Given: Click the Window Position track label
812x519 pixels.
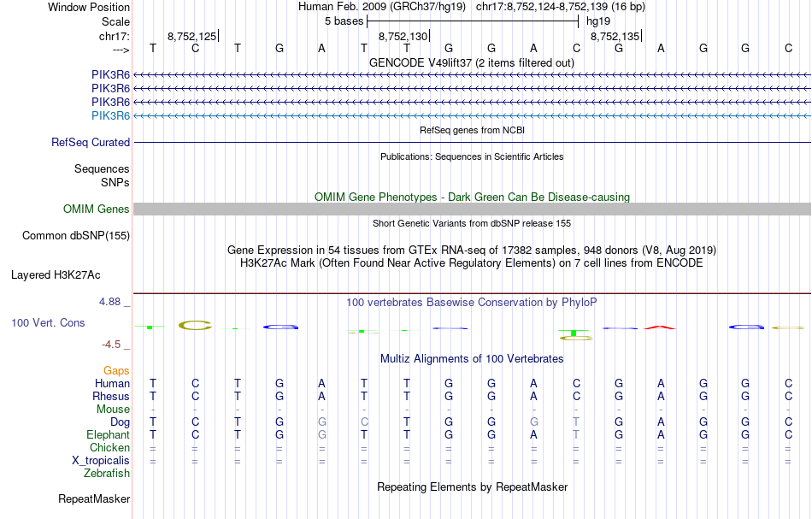Looking at the screenshot, I should pyautogui.click(x=89, y=7).
